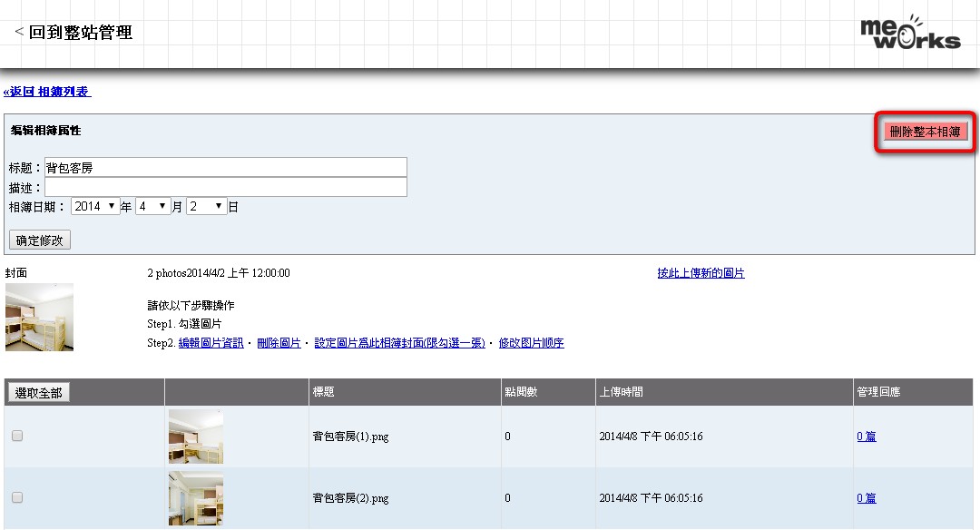Tick checkbox for 背包客房(2).png
Screen dimensions: 980x530
tap(17, 497)
